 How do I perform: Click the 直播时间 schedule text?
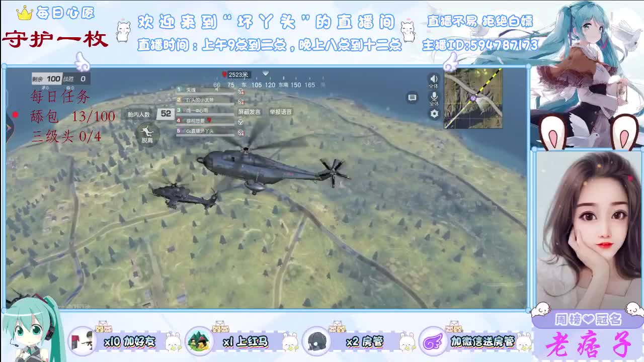(270, 45)
